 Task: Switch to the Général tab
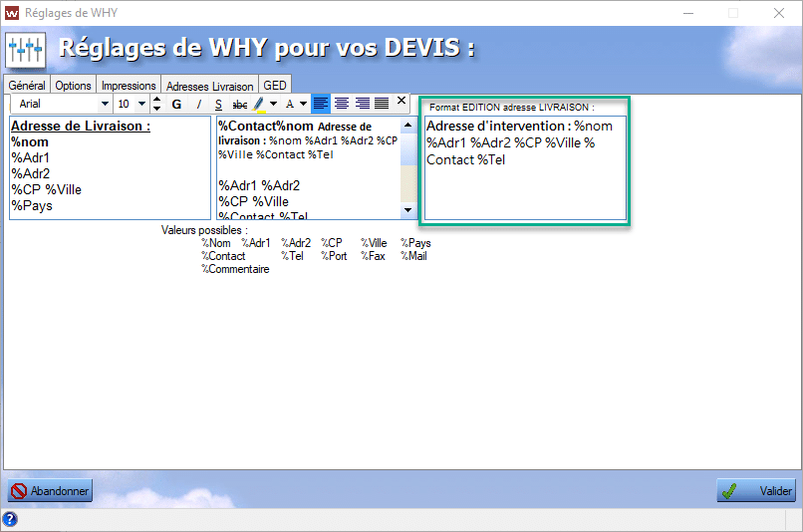(x=27, y=86)
